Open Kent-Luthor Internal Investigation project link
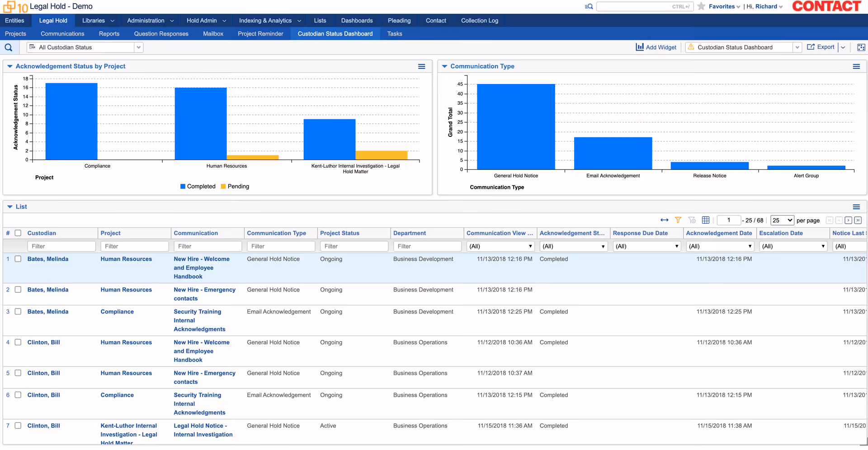 (129, 434)
